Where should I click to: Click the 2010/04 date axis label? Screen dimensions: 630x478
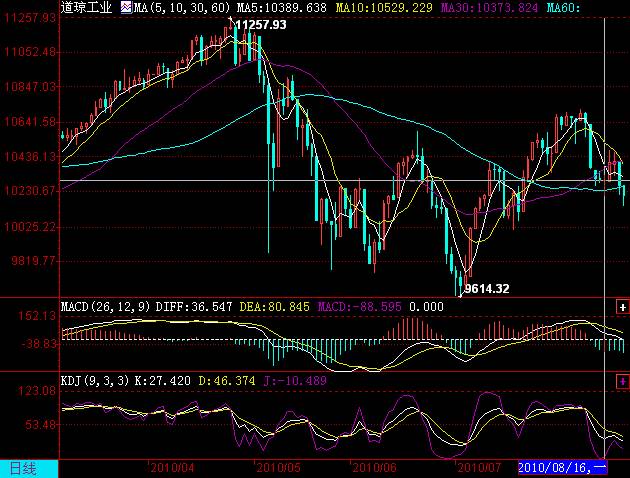pos(173,468)
